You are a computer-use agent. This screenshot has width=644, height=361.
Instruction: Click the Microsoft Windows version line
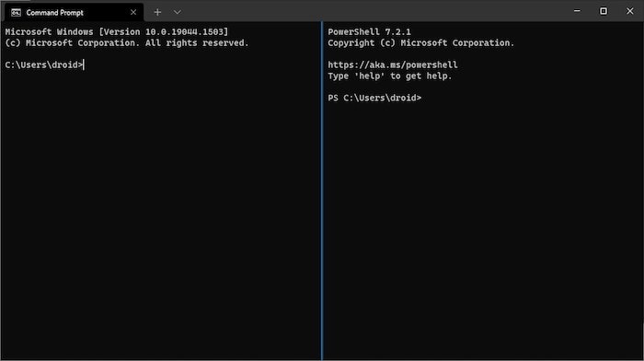pyautogui.click(x=117, y=31)
